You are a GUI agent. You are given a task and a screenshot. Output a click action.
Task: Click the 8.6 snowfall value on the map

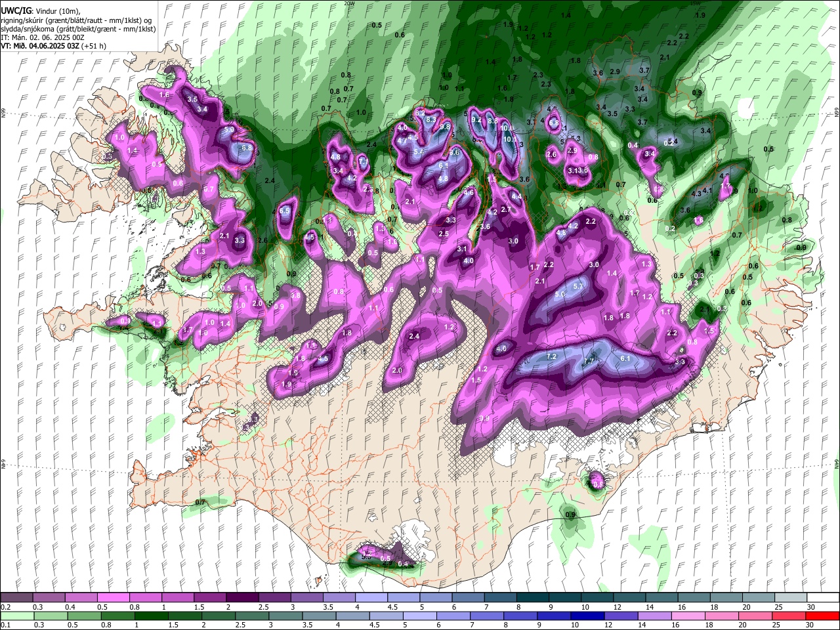click(454, 152)
